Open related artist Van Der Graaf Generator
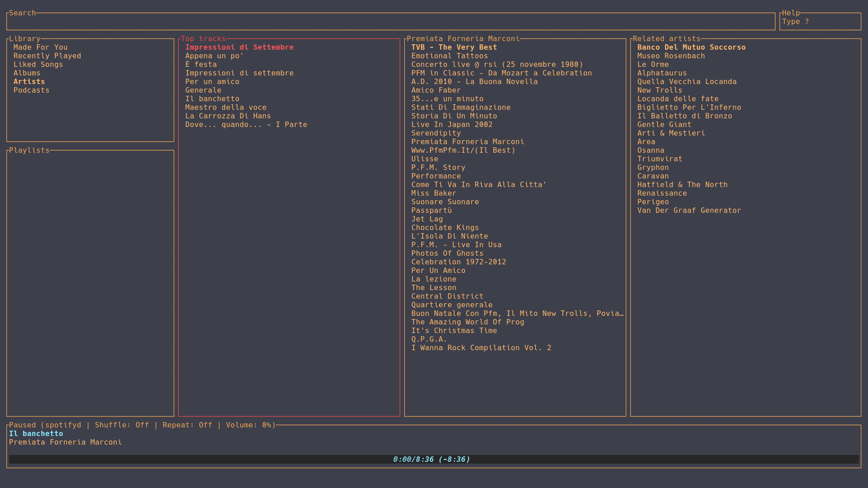The width and height of the screenshot is (868, 488). [689, 211]
